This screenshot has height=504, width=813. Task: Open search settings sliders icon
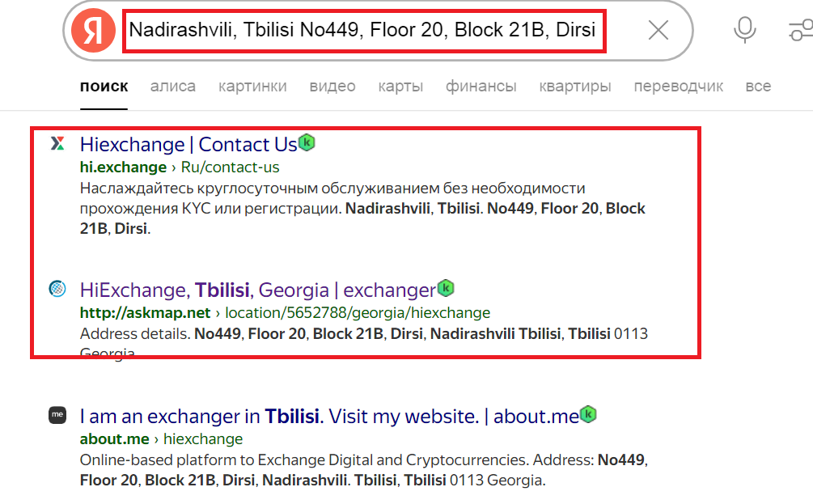pyautogui.click(x=801, y=30)
